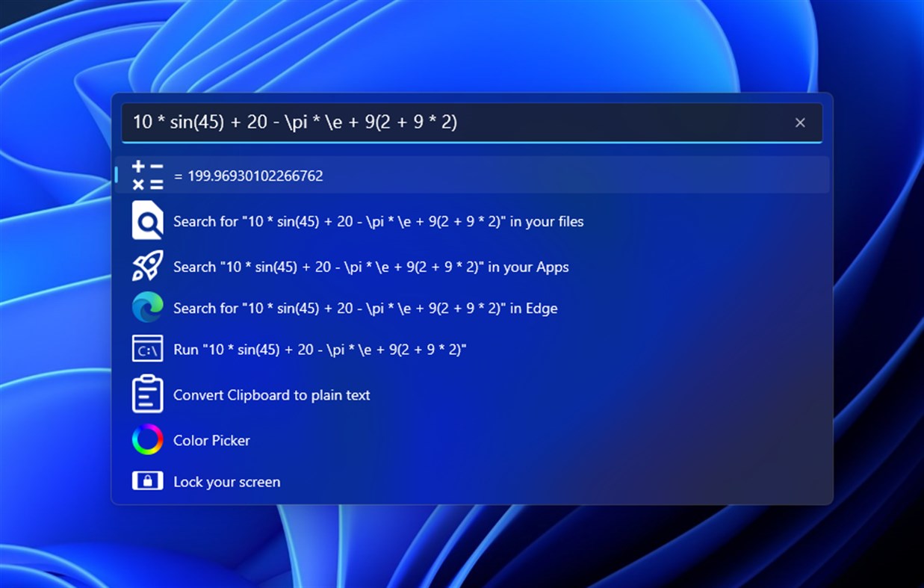Select "Lock your screen"
This screenshot has width=924, height=588.
click(471, 481)
